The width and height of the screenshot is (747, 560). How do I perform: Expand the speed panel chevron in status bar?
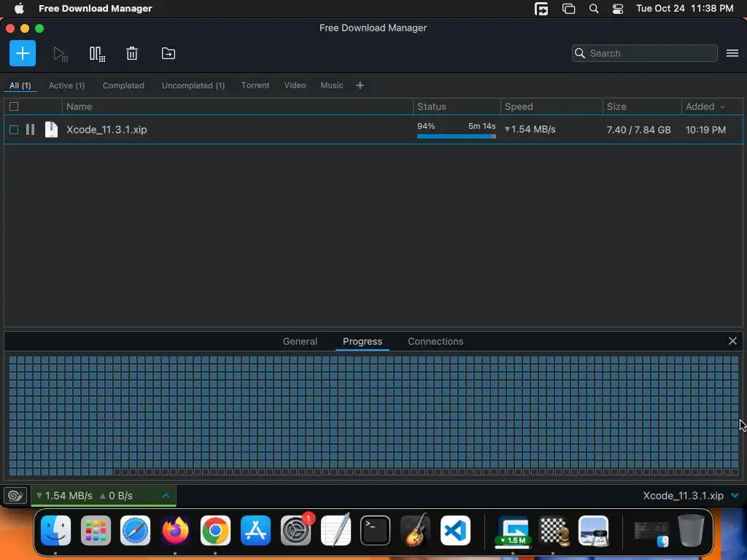tap(166, 496)
